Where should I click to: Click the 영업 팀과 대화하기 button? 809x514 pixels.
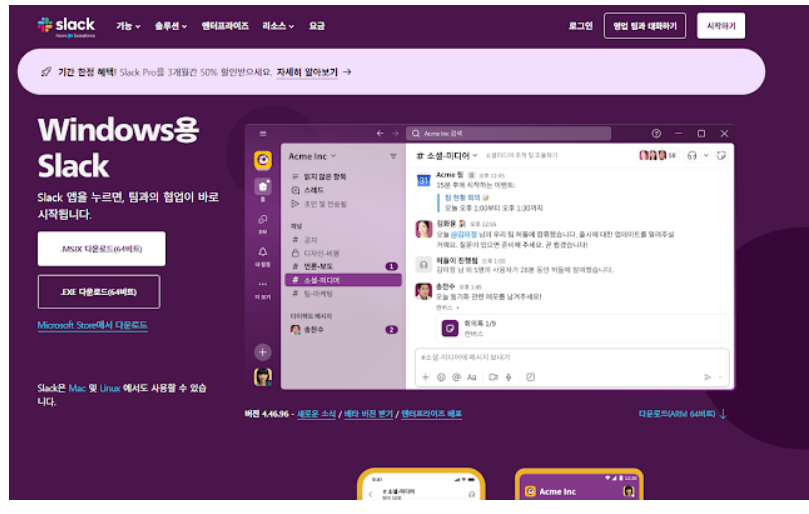click(x=644, y=26)
